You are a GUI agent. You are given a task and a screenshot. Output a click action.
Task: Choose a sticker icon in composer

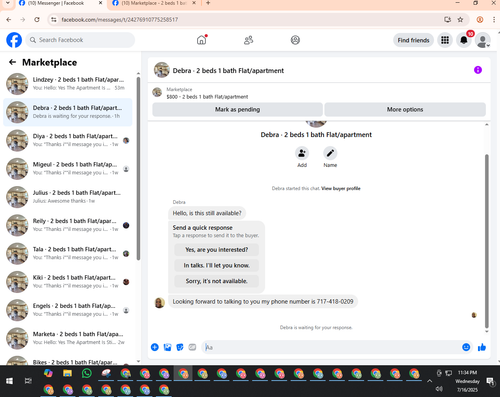tap(180, 347)
